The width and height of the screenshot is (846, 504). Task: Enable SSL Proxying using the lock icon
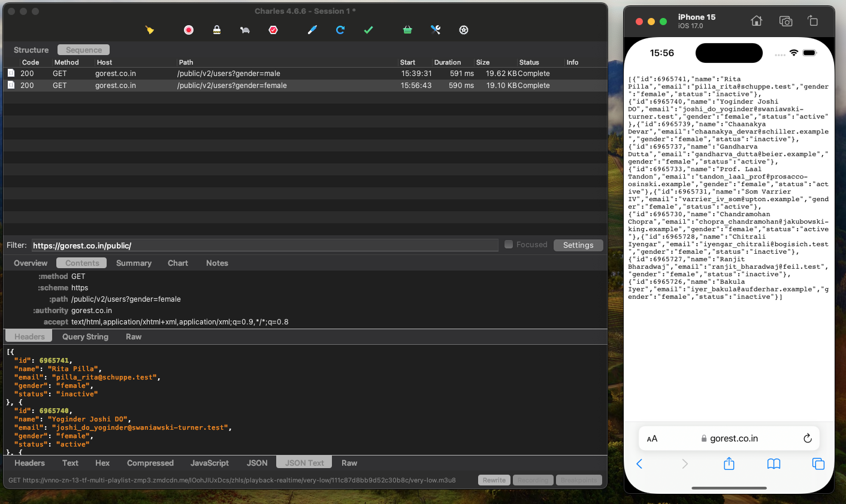216,29
